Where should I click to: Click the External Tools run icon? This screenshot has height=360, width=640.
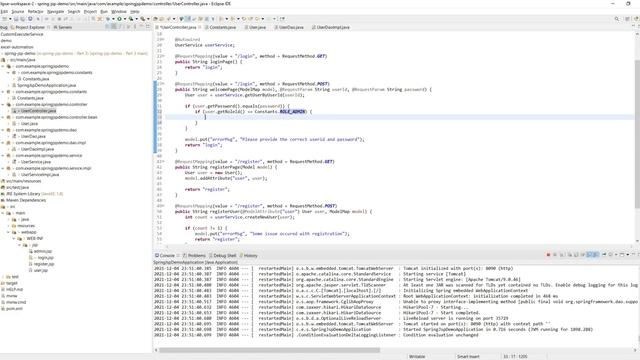click(x=142, y=19)
